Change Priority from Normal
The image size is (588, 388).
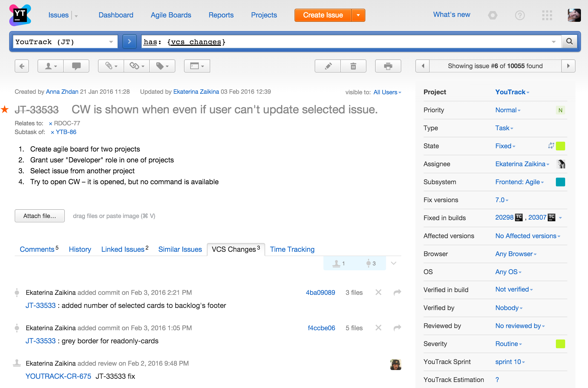[508, 110]
